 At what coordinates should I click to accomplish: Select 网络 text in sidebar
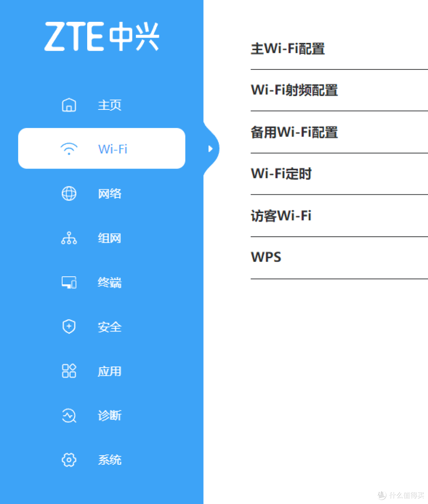pos(109,194)
